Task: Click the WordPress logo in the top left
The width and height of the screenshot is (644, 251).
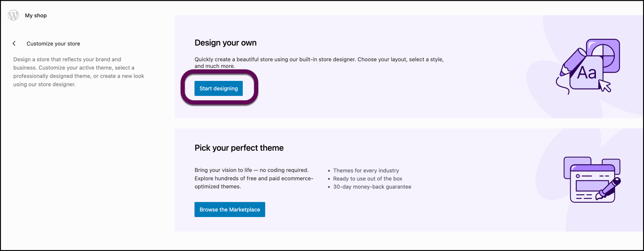Action: point(13,15)
